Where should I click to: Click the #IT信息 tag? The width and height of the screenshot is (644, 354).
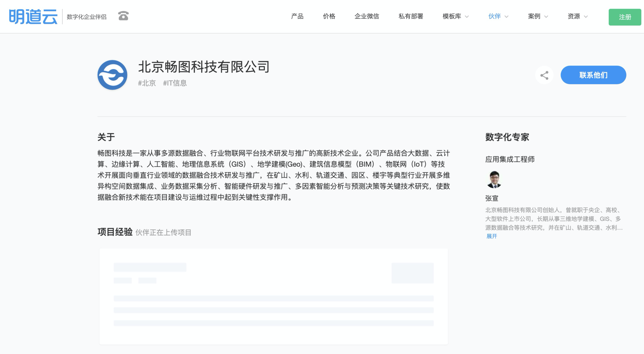click(175, 83)
